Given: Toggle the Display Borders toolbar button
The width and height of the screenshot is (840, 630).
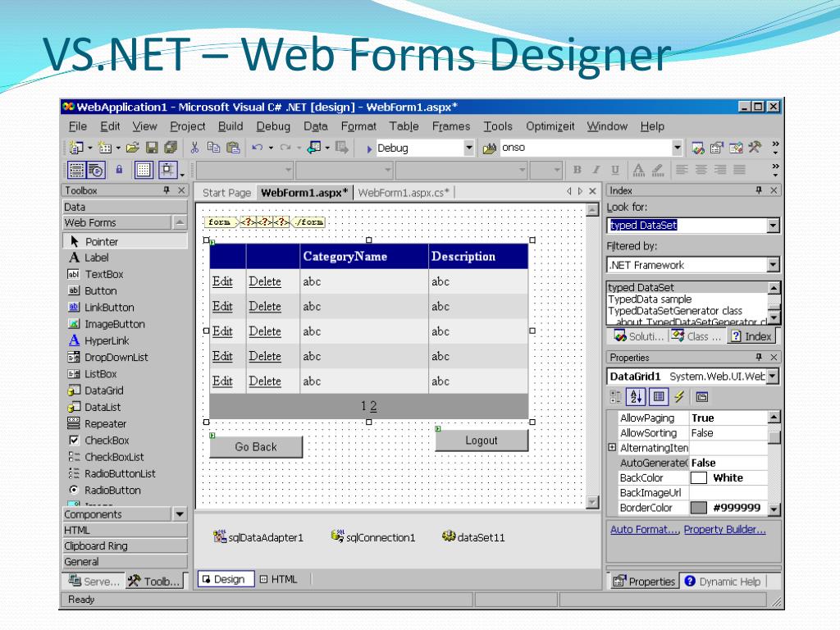Looking at the screenshot, I should coord(76,170).
